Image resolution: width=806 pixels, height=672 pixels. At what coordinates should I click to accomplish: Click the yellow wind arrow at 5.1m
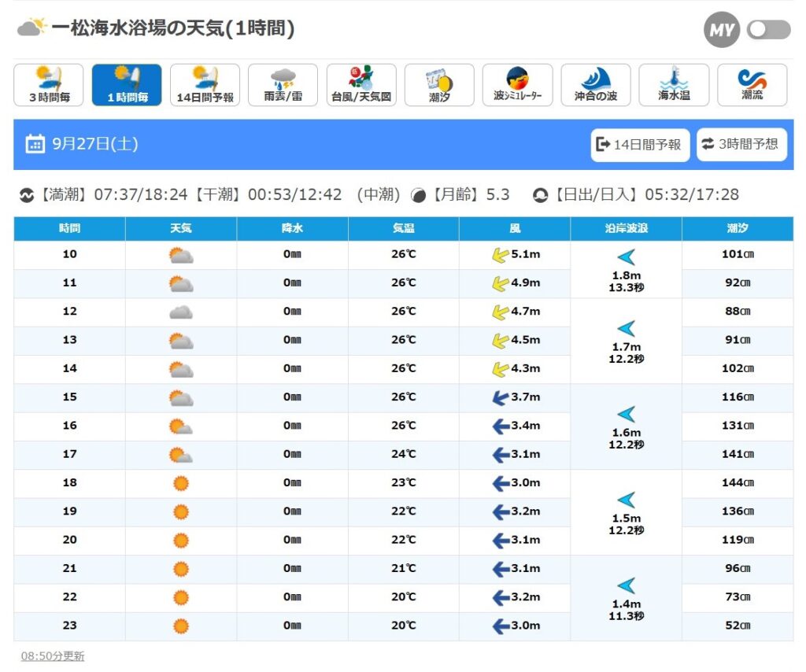point(500,255)
